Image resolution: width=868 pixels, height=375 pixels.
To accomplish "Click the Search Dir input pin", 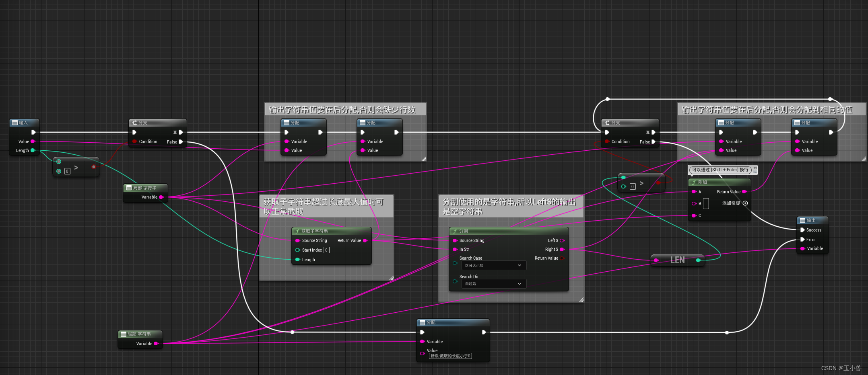I will [x=455, y=281].
